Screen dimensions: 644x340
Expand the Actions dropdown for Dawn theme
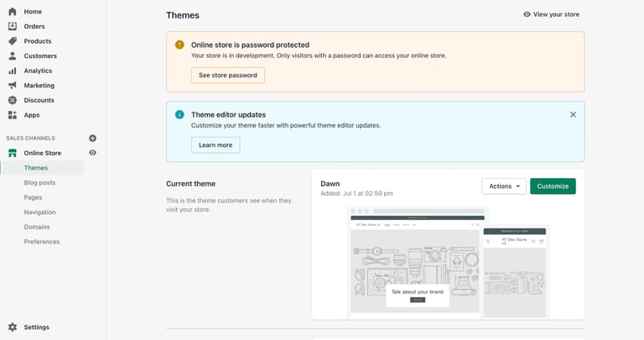click(x=504, y=186)
